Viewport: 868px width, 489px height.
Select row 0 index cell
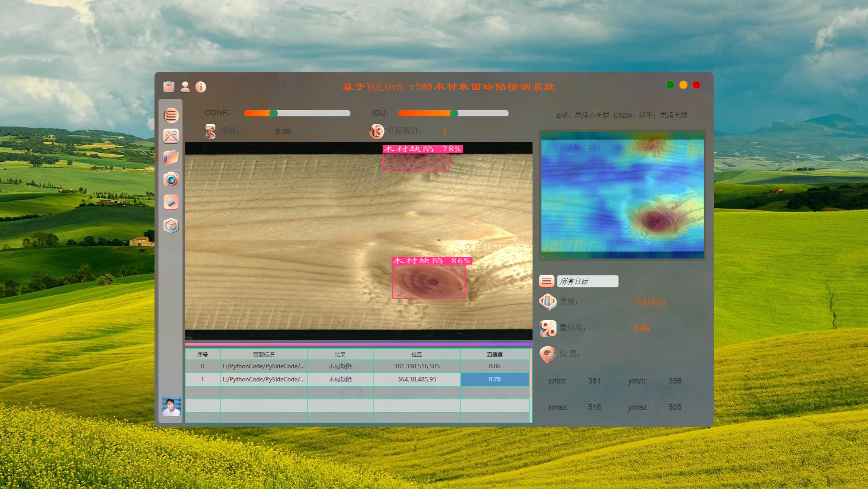tap(202, 366)
